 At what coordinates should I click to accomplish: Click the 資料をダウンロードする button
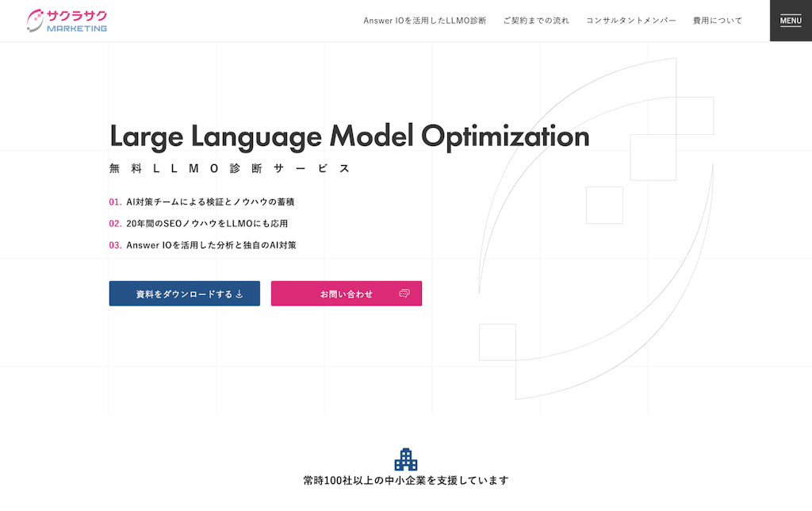tap(184, 293)
